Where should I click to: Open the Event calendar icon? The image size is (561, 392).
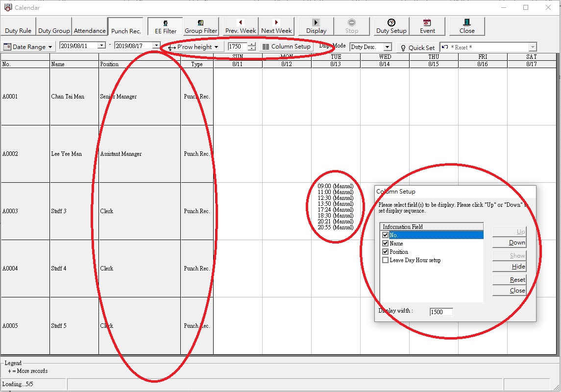(x=427, y=27)
